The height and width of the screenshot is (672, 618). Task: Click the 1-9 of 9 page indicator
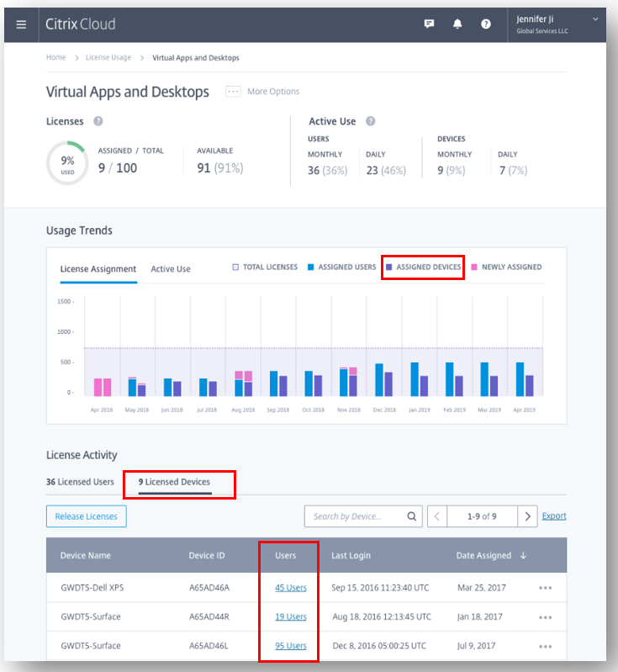click(482, 516)
